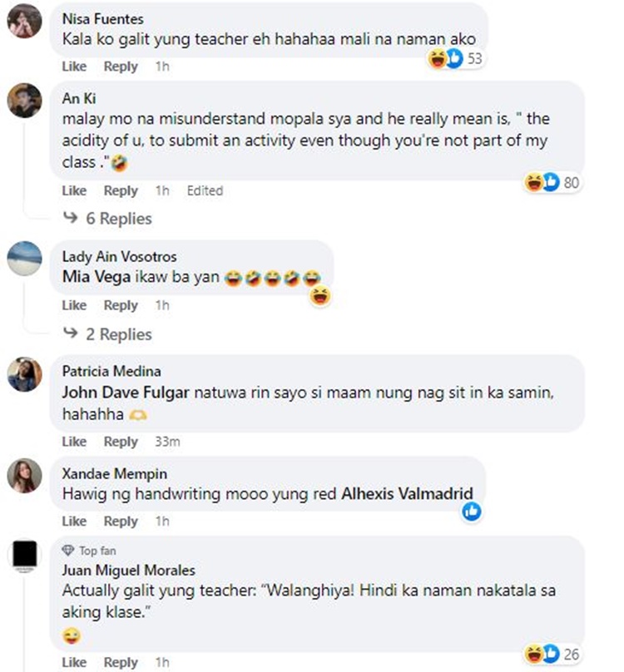Reply to An Ki's comment

click(121, 190)
